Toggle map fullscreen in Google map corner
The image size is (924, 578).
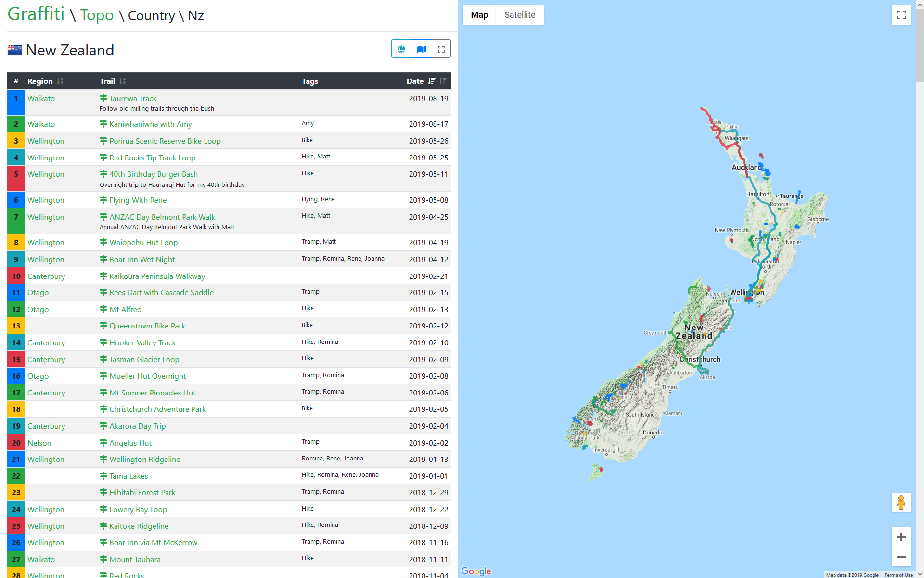(901, 15)
